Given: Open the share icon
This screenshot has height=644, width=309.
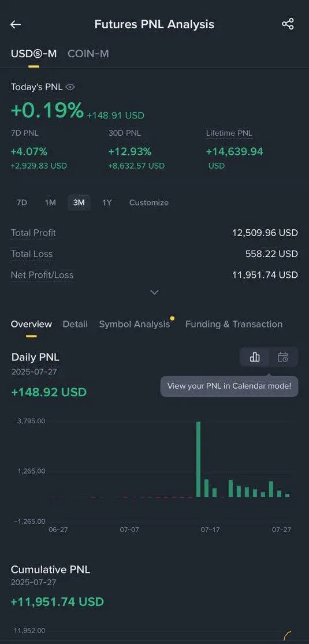Looking at the screenshot, I should (x=288, y=24).
